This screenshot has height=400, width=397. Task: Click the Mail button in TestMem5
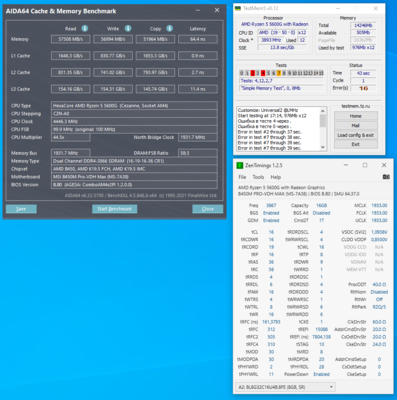tap(356, 126)
